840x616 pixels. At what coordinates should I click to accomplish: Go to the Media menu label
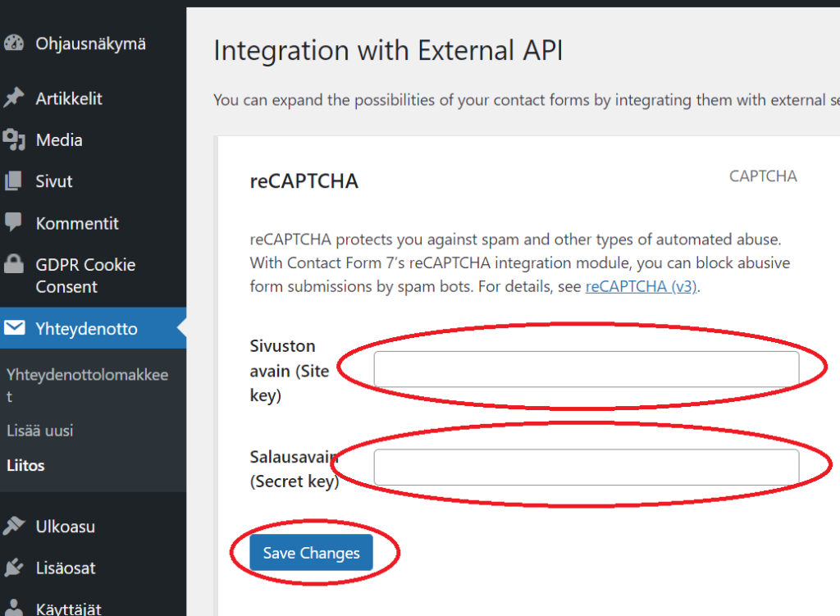(59, 140)
